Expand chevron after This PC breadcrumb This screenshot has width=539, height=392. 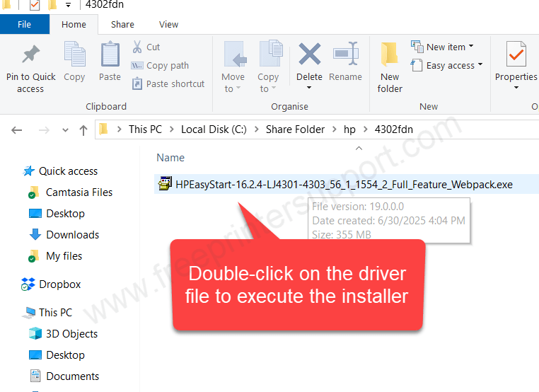[x=171, y=129]
